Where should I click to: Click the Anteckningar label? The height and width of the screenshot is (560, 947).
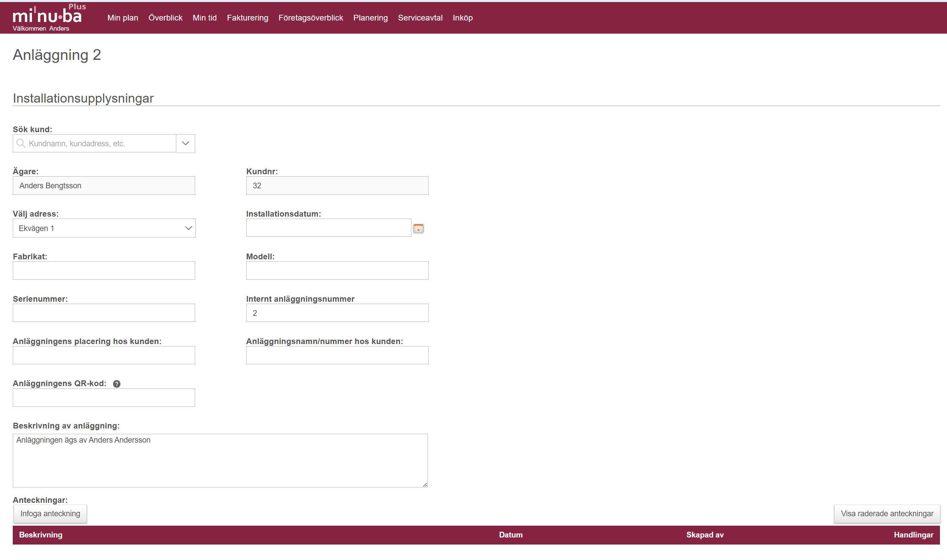(x=40, y=500)
